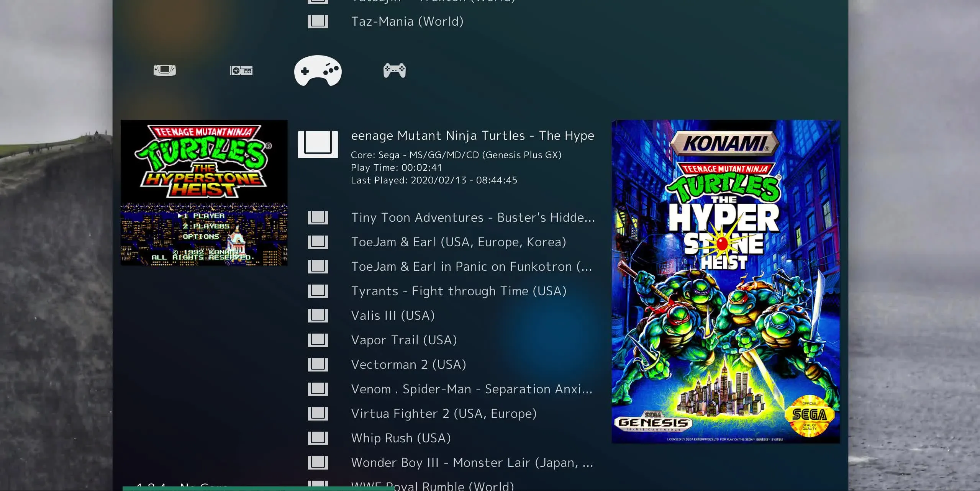The height and width of the screenshot is (491, 980).
Task: Click cartridge icon beside Panic on Funkotron
Action: point(318,267)
